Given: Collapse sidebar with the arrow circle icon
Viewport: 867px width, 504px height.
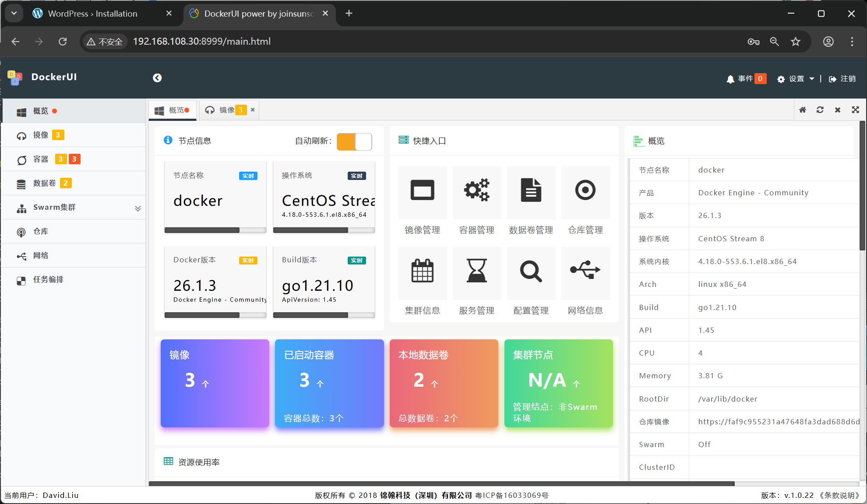Looking at the screenshot, I should pyautogui.click(x=157, y=78).
